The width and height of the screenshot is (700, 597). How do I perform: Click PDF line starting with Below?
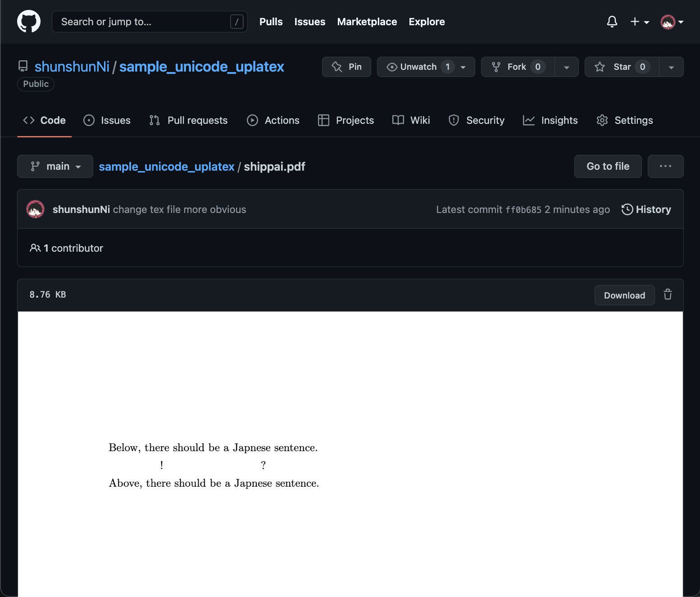point(213,448)
